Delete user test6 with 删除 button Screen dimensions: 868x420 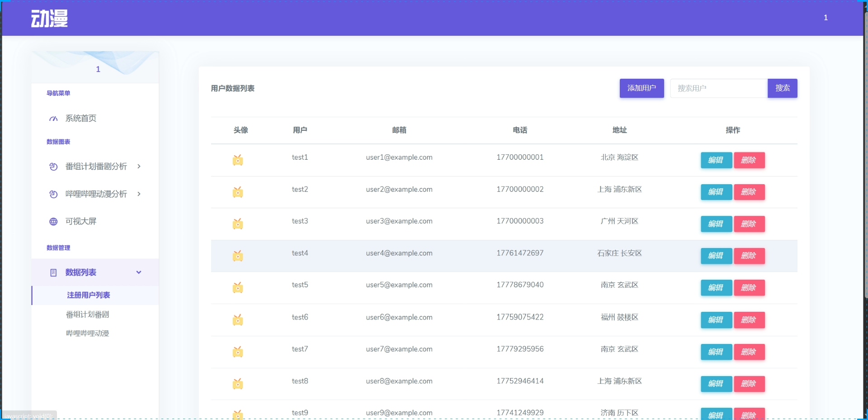coord(749,320)
